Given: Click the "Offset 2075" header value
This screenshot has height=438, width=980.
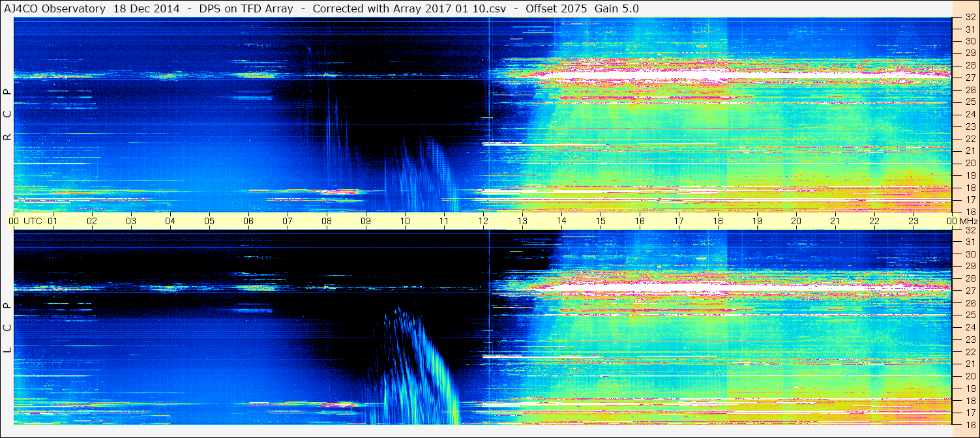Looking at the screenshot, I should pos(557,8).
